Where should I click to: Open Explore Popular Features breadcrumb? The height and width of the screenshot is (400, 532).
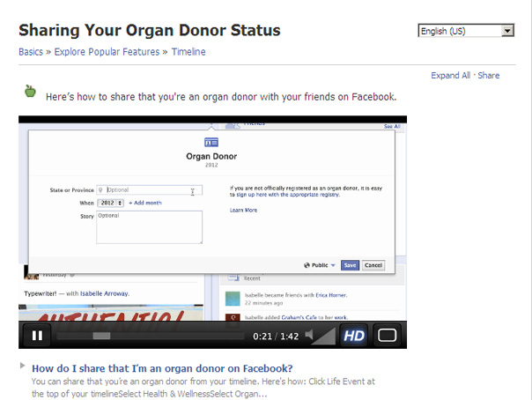point(107,52)
